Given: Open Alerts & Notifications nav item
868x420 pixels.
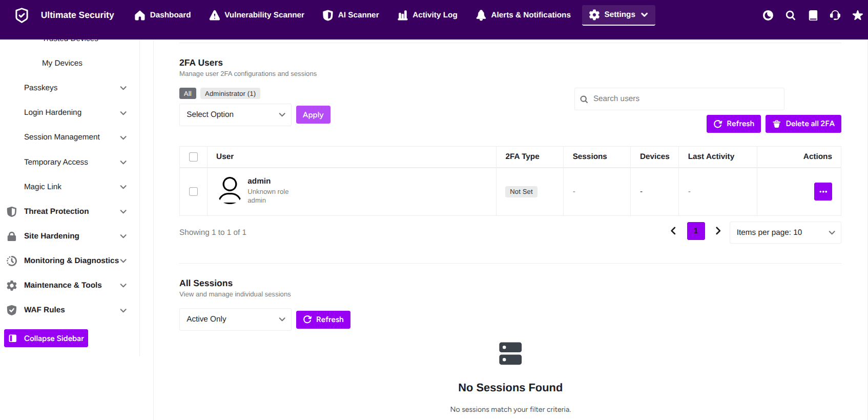Looking at the screenshot, I should tap(523, 15).
